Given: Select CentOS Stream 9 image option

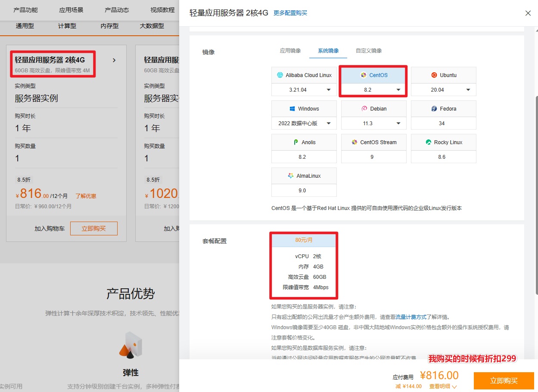Looking at the screenshot, I should [374, 148].
